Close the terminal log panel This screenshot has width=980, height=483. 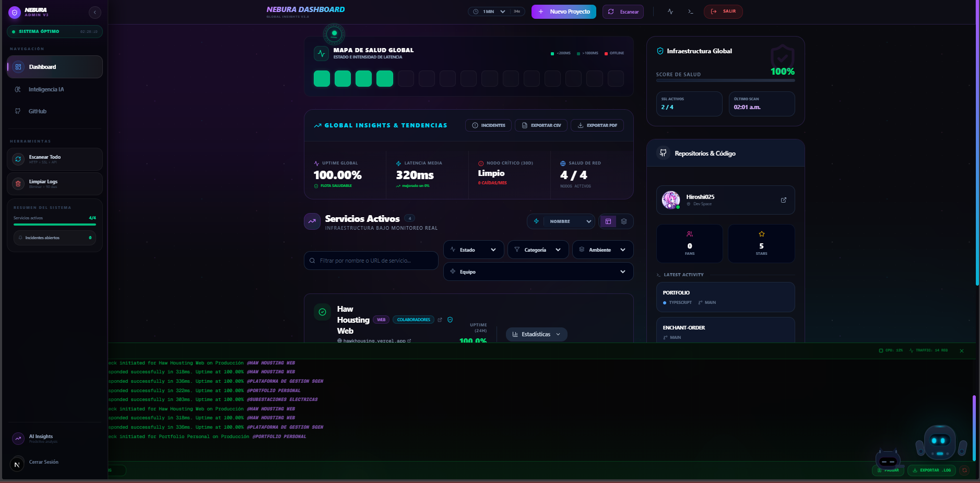(961, 351)
